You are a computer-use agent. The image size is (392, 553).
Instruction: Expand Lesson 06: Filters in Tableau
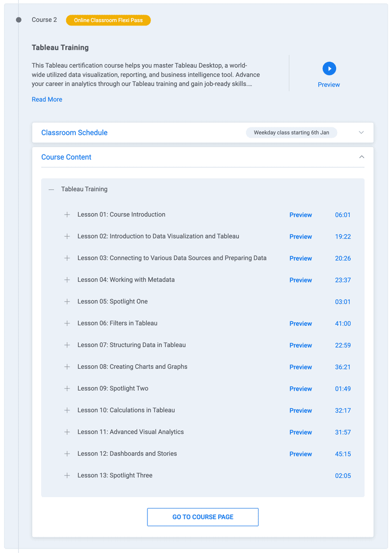[67, 324]
